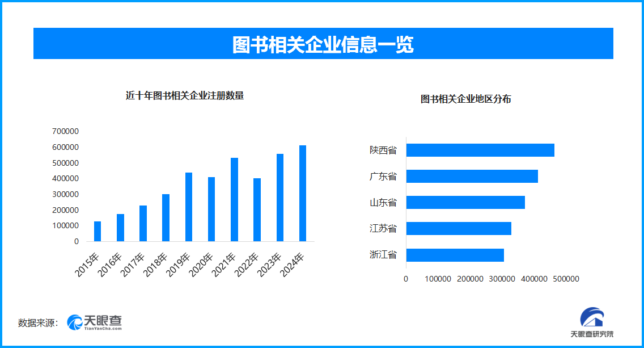Click the TianYanCha logo icon at bottom left
Image resolution: width=644 pixels, height=348 pixels.
point(74,321)
